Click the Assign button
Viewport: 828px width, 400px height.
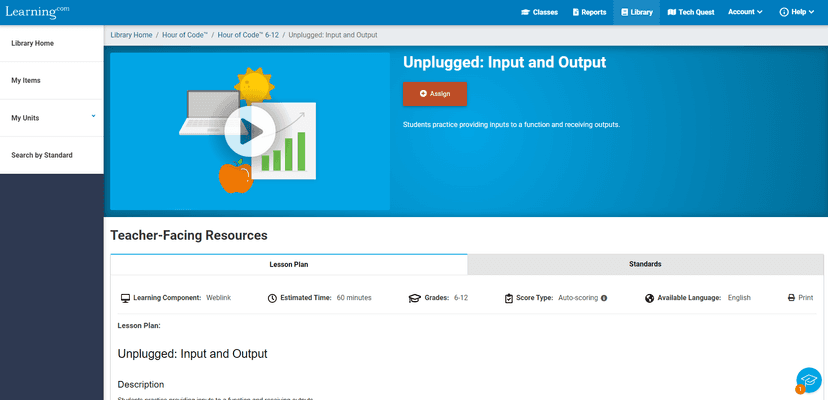[x=435, y=94]
